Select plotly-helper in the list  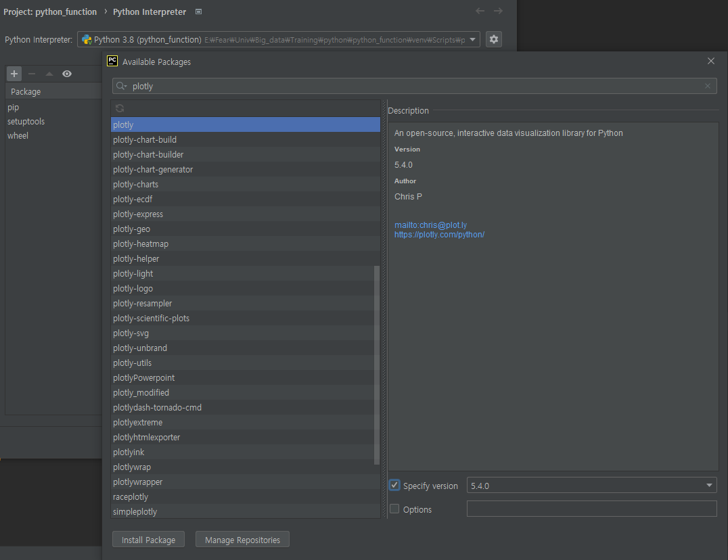pos(245,258)
